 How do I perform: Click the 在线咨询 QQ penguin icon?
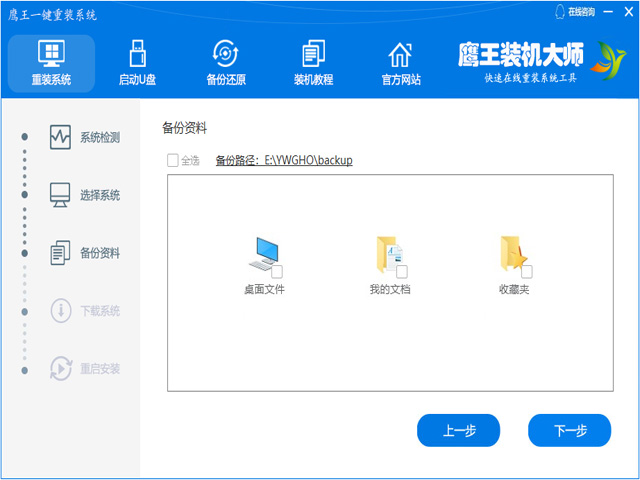tap(558, 12)
